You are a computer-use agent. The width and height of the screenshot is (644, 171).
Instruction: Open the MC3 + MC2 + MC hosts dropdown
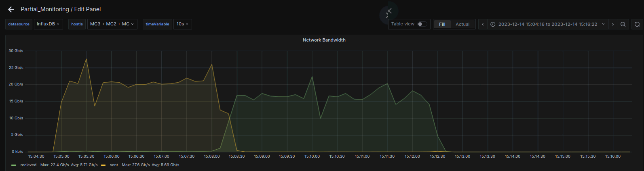tap(112, 24)
